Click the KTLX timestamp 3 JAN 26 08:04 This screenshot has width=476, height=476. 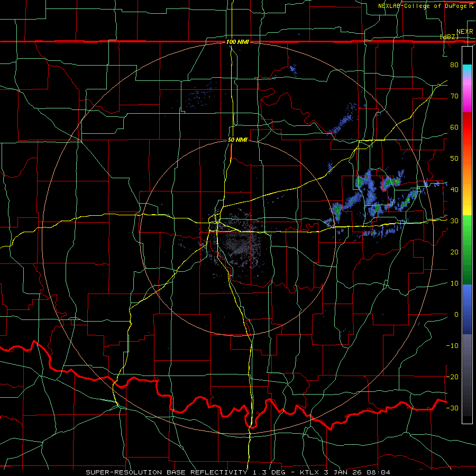345,472
